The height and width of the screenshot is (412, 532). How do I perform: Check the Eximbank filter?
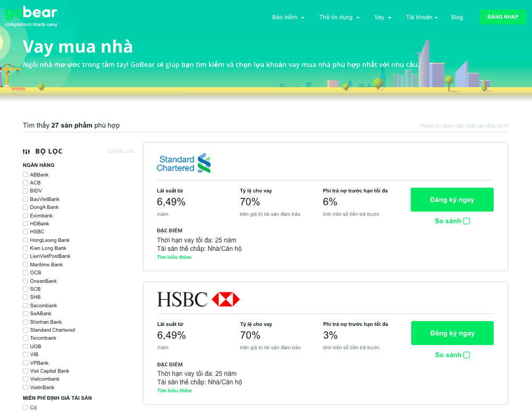(x=26, y=216)
